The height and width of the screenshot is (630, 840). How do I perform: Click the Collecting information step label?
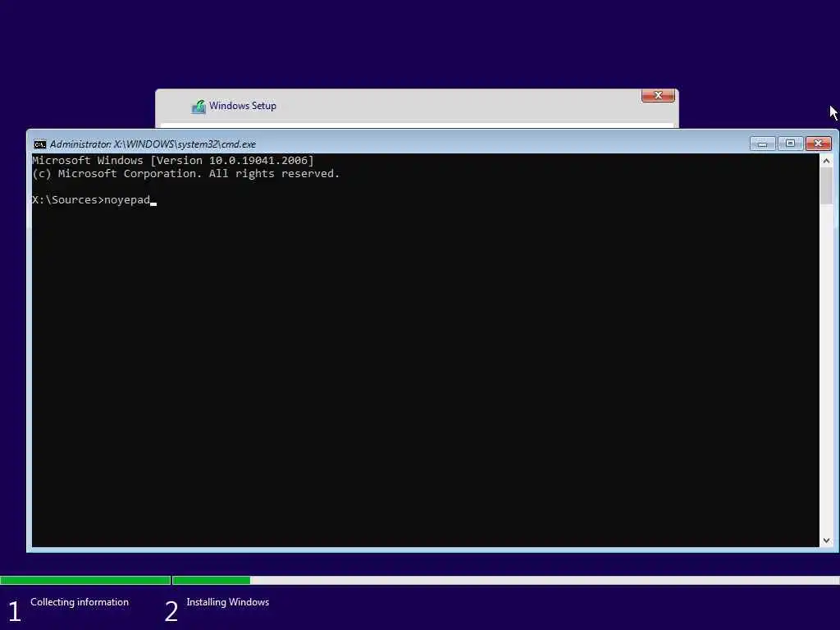80,602
